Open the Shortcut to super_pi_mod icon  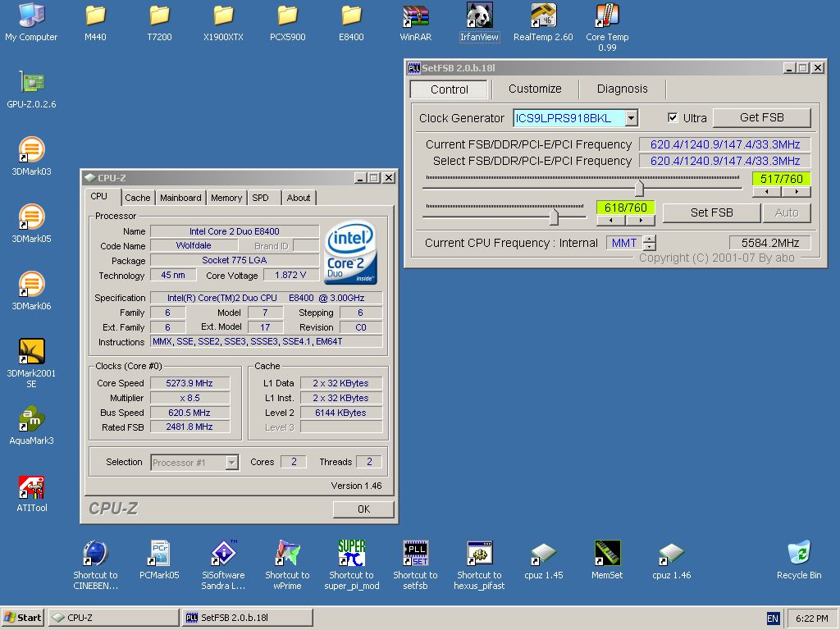coord(351,566)
